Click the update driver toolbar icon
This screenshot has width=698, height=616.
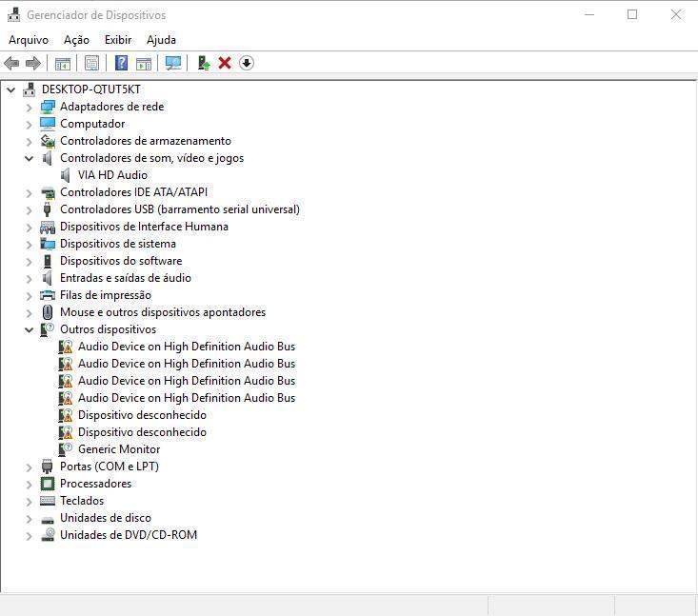(204, 63)
